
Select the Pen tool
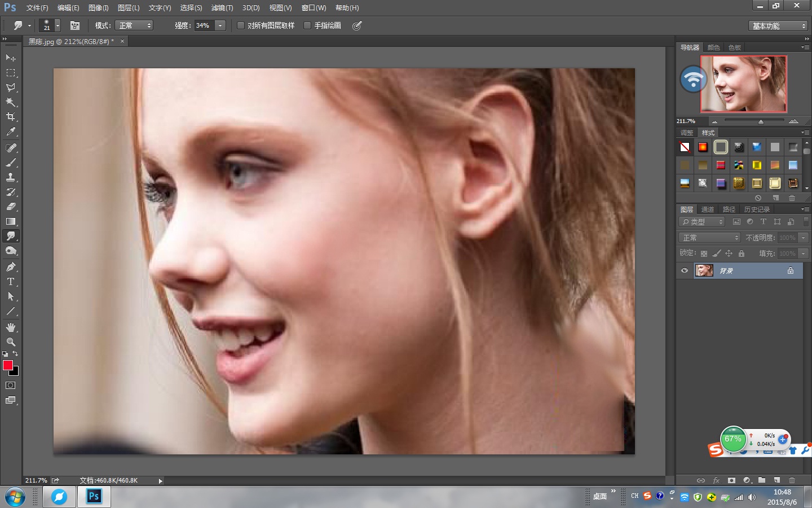pos(11,267)
